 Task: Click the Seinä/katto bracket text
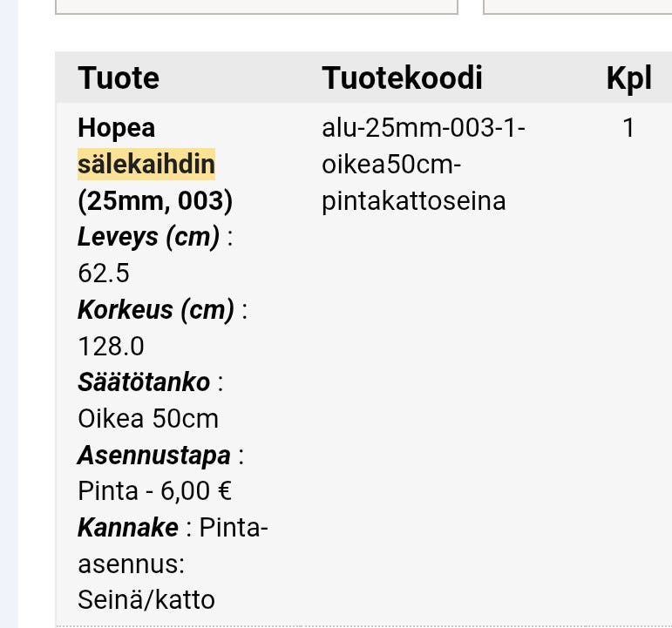point(146,600)
